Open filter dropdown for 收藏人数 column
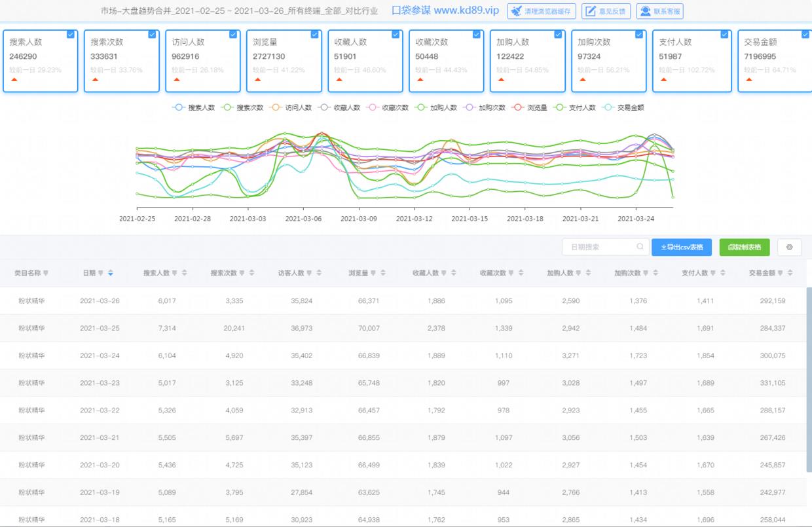 [x=445, y=273]
